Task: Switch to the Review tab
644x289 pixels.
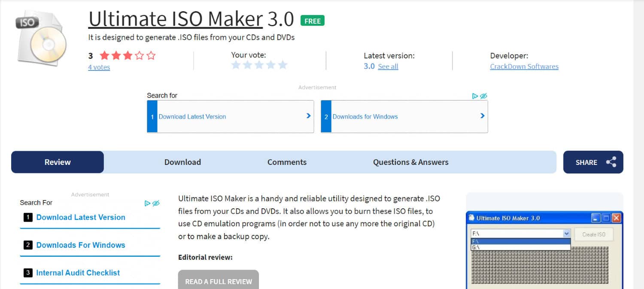Action: coord(58,162)
